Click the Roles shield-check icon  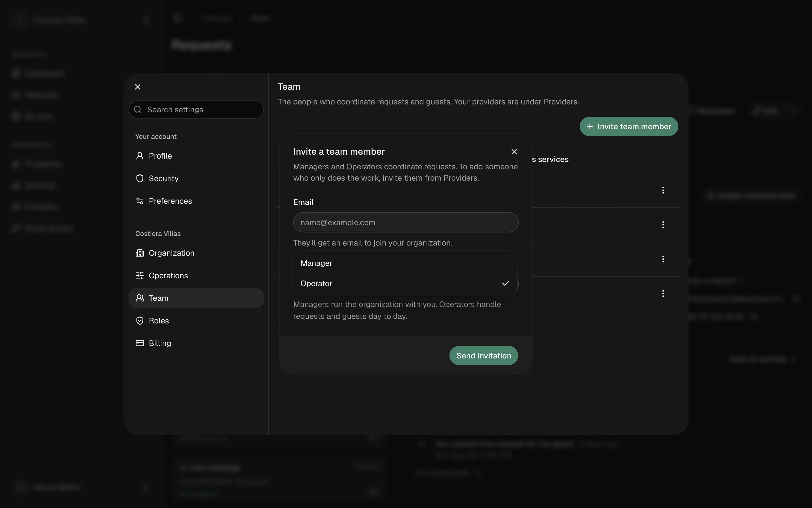click(x=140, y=321)
